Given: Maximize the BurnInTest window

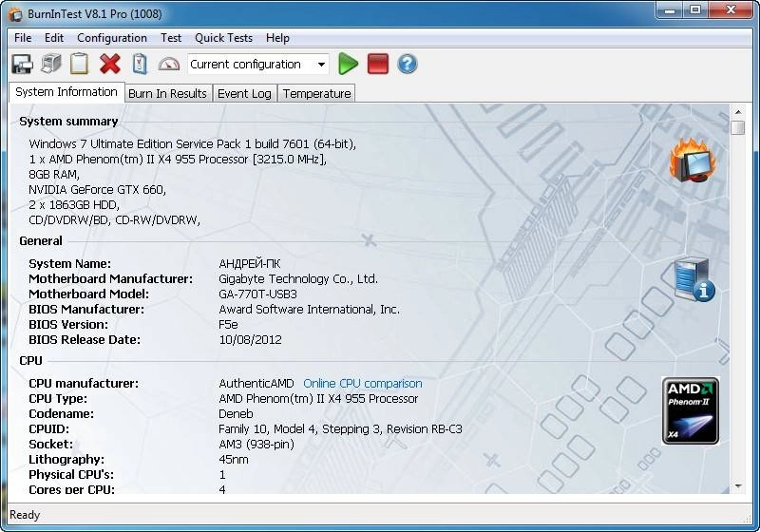Looking at the screenshot, I should tap(695, 10).
